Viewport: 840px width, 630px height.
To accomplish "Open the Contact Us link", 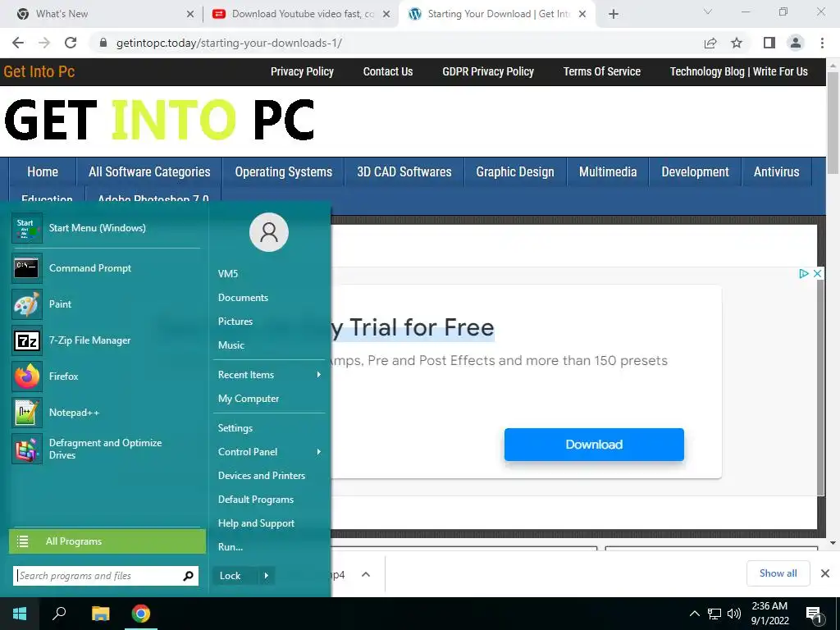I will tap(388, 72).
